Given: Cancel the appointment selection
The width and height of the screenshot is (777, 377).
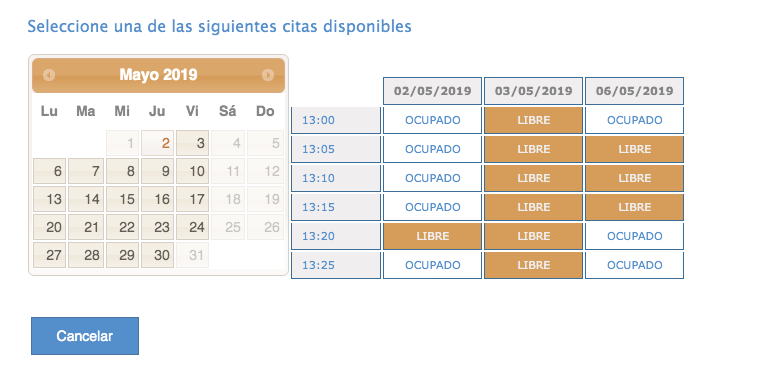Looking at the screenshot, I should click(85, 336).
